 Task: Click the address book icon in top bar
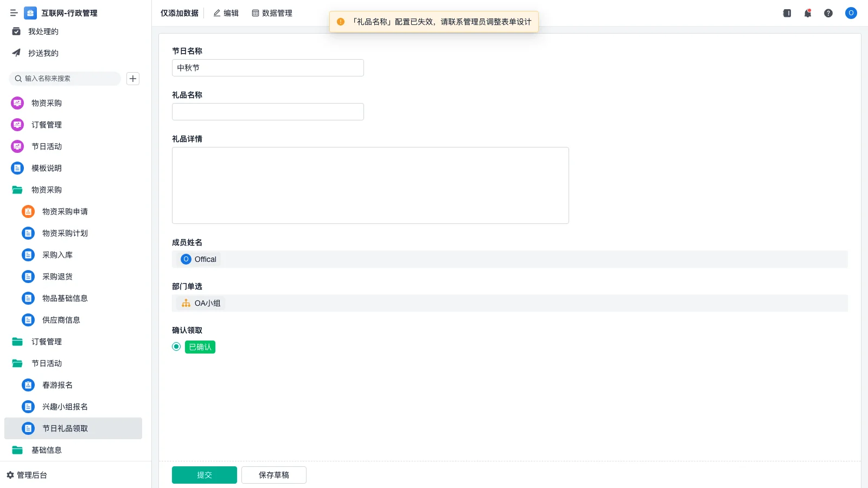tap(787, 13)
